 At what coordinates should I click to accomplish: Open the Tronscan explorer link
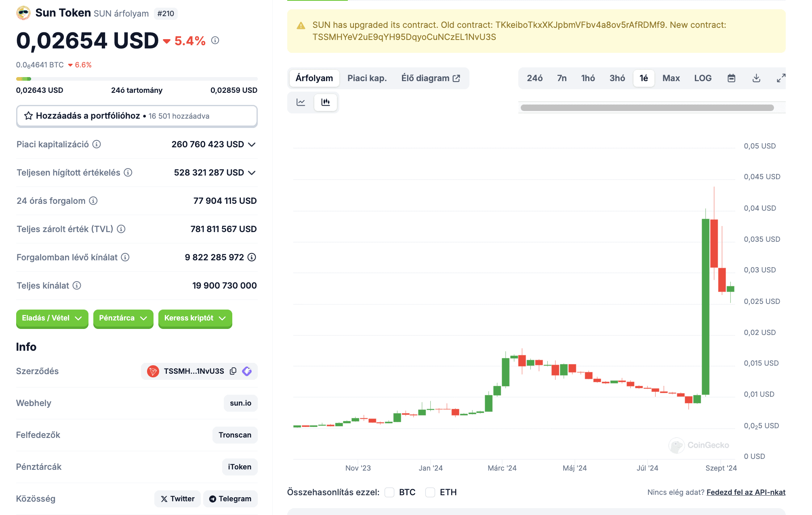235,435
